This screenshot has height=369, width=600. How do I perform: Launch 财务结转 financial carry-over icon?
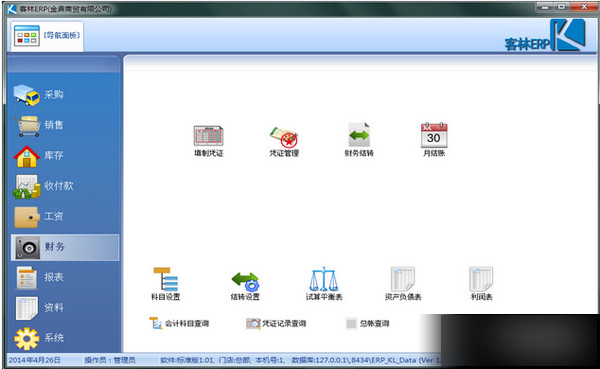pos(359,140)
